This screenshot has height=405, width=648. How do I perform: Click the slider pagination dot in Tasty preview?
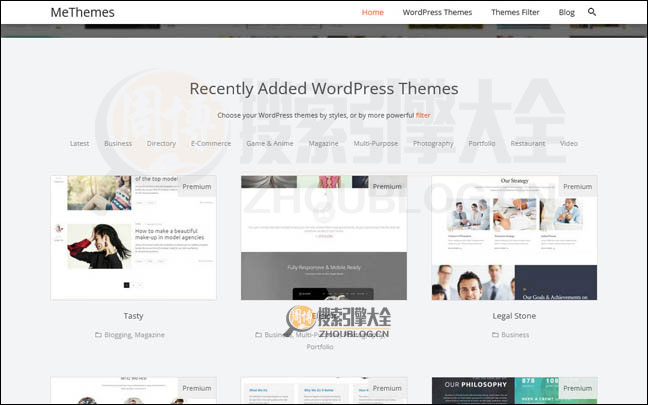coord(127,285)
